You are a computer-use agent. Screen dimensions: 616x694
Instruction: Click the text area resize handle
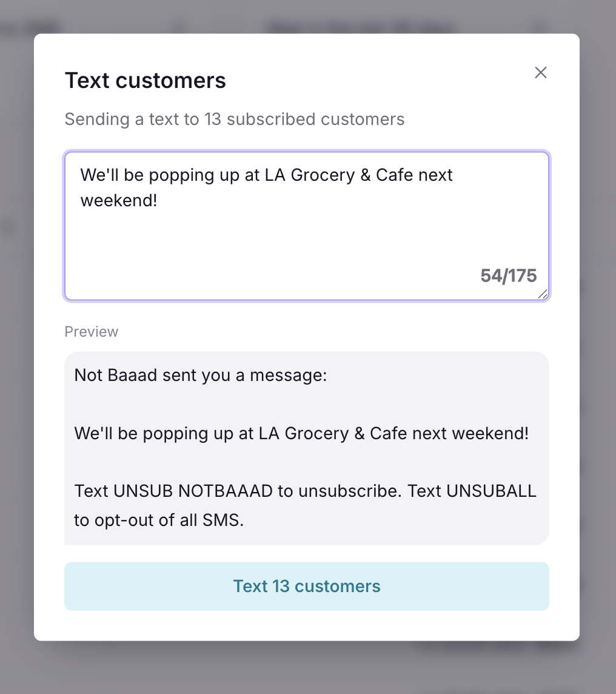pyautogui.click(x=543, y=294)
